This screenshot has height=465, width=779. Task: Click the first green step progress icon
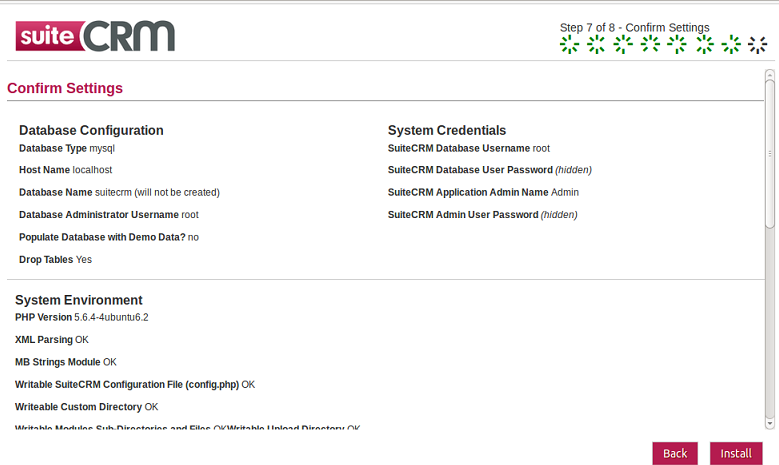(569, 44)
